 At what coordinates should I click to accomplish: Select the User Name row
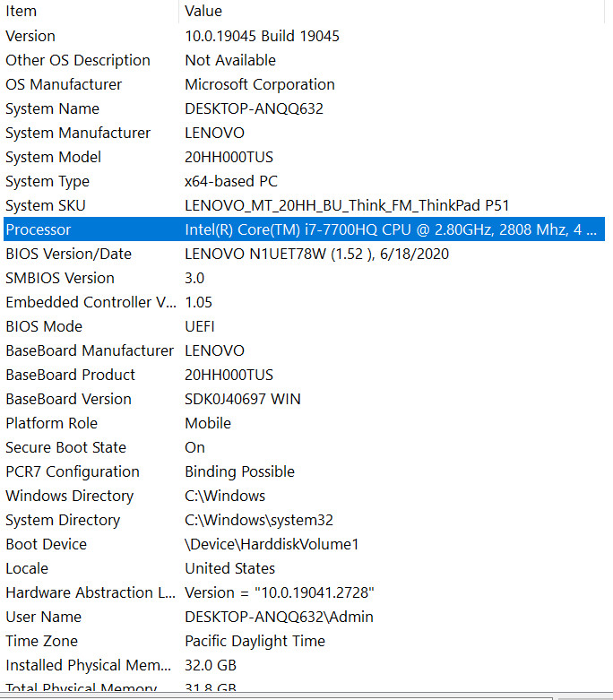pos(43,617)
